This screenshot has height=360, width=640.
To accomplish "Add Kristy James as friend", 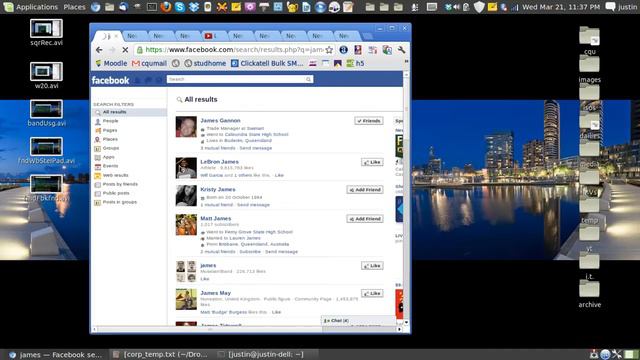I will click(365, 190).
